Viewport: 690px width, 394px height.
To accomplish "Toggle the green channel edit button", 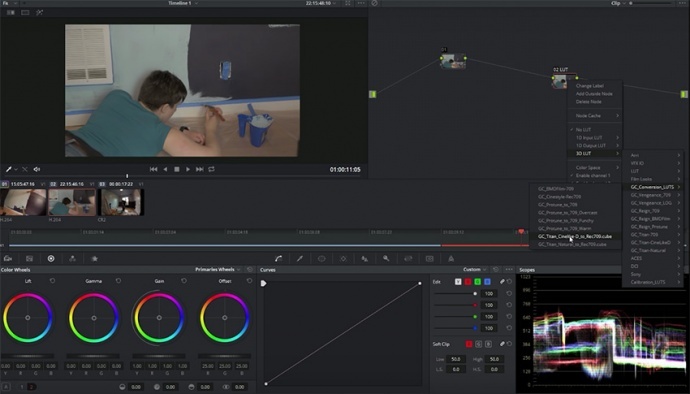I will point(477,282).
